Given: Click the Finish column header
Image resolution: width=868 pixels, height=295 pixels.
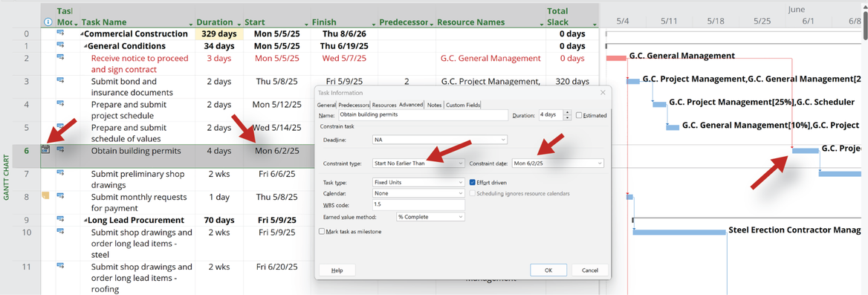Looking at the screenshot, I should [344, 16].
